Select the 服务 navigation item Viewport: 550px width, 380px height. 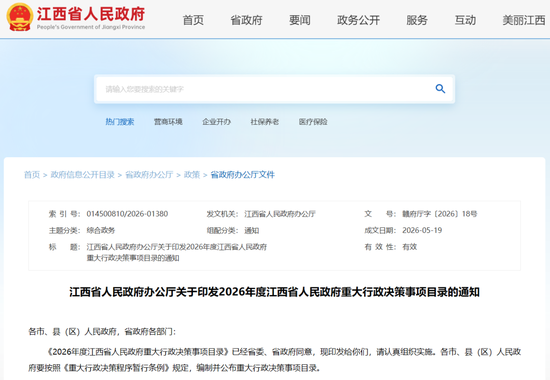coord(417,20)
